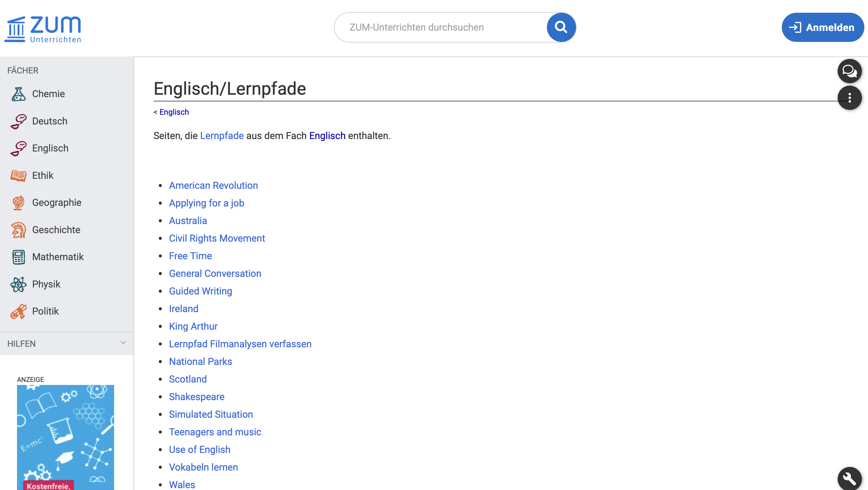Viewport: 868px width, 490px height.
Task: Click the Geschichte helmet icon
Action: [x=18, y=230]
